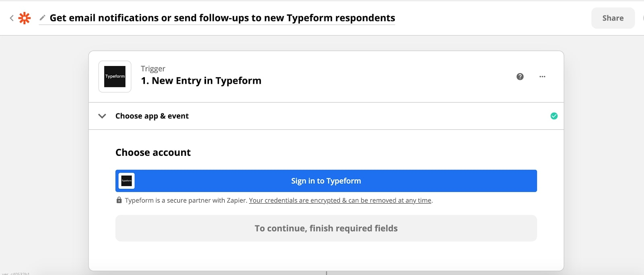This screenshot has width=644, height=275.
Task: Click the green checkmark status icon
Action: click(554, 116)
